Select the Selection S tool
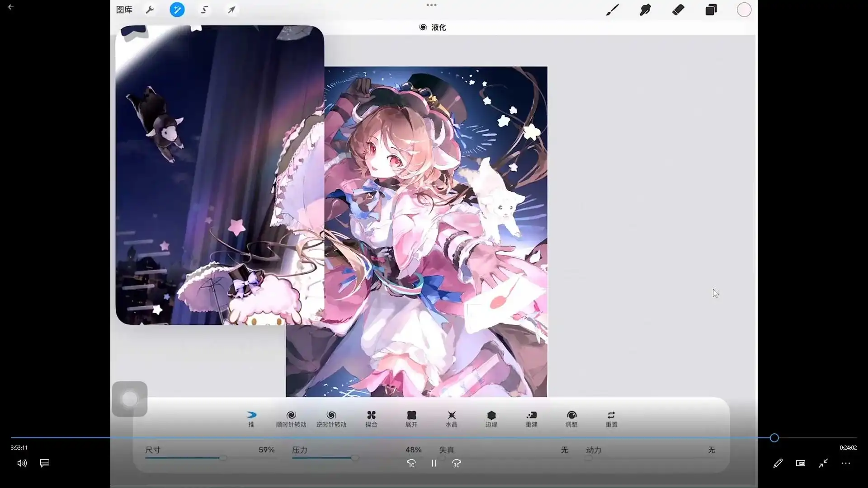Image resolution: width=868 pixels, height=488 pixels. [204, 9]
